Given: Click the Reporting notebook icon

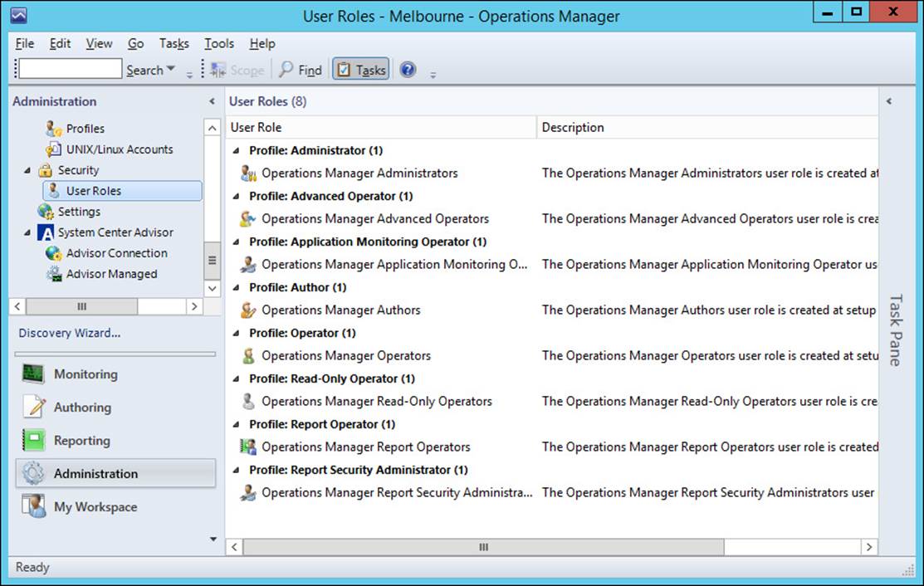Looking at the screenshot, I should (33, 440).
